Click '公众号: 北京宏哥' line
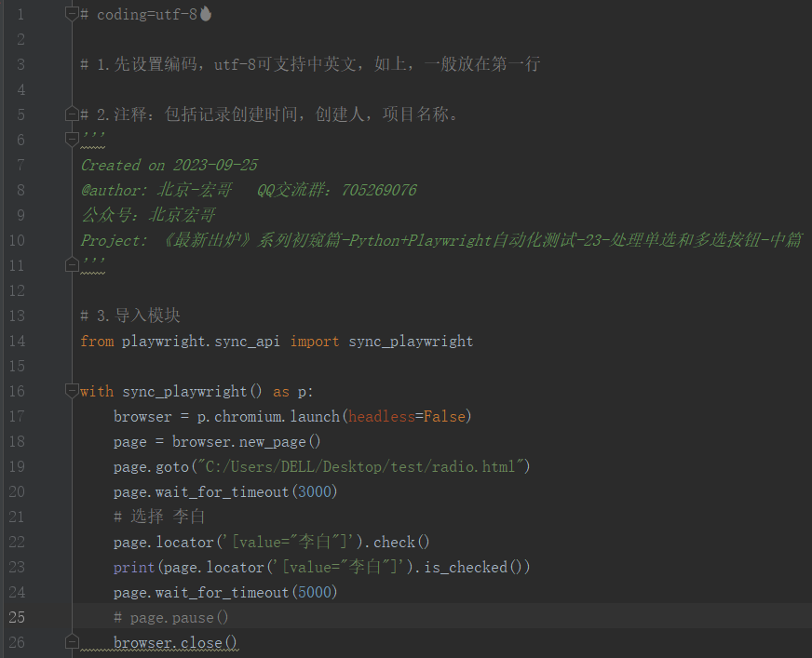Image resolution: width=812 pixels, height=658 pixels. pyautogui.click(x=148, y=215)
